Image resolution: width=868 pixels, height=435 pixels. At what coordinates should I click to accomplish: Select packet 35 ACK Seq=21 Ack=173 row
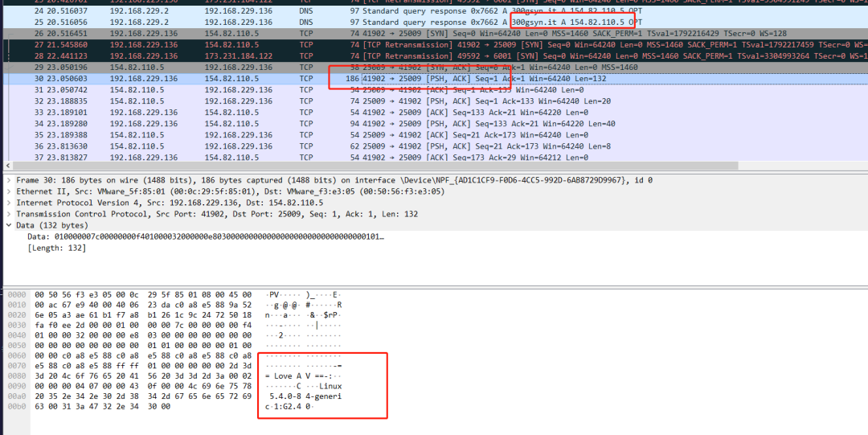pyautogui.click(x=434, y=134)
